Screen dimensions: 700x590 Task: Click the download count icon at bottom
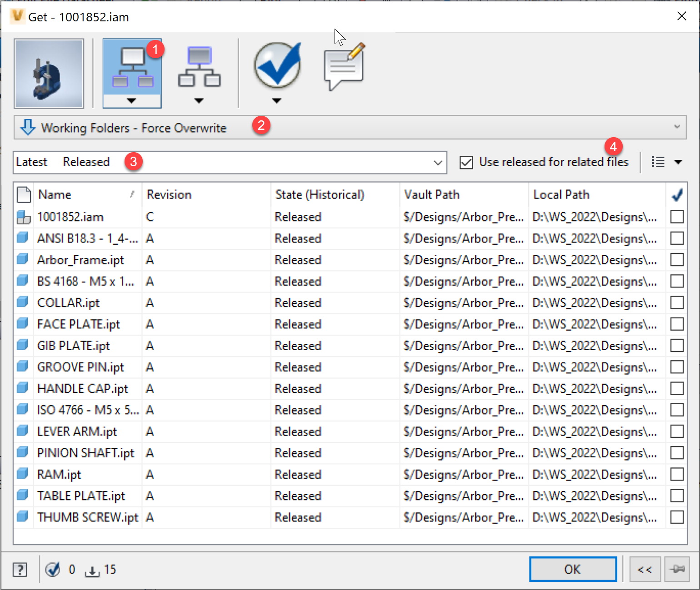(92, 570)
